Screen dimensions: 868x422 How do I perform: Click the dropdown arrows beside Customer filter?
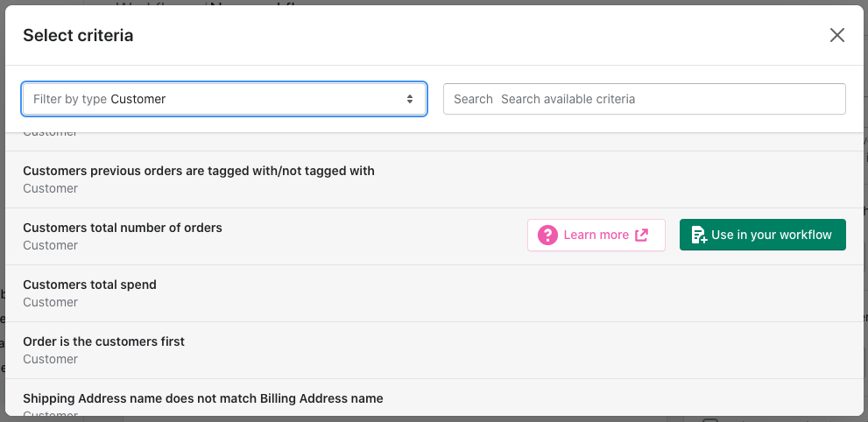tap(410, 99)
